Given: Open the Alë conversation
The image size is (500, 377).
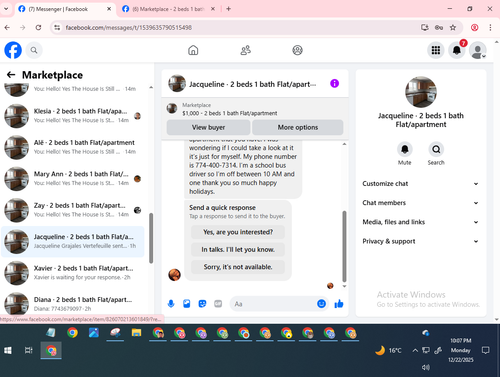Looking at the screenshot, I should pos(73,147).
